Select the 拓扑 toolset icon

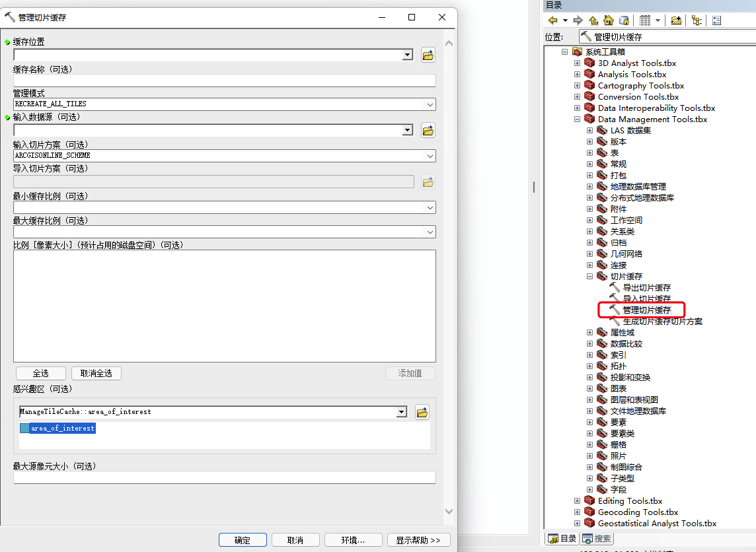click(x=602, y=366)
